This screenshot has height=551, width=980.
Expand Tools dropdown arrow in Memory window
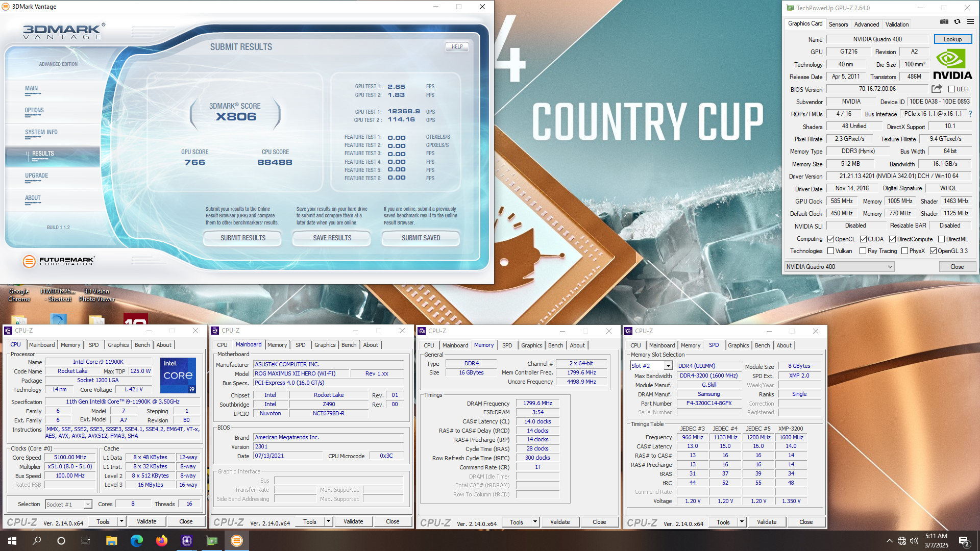tap(535, 521)
